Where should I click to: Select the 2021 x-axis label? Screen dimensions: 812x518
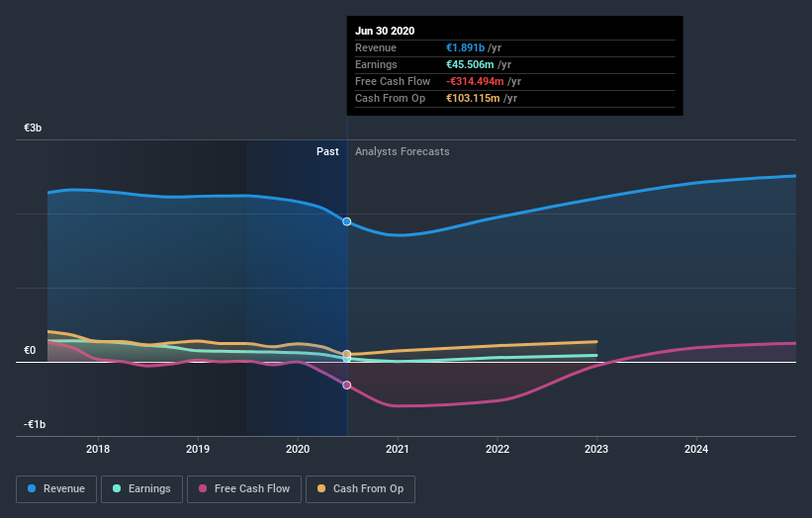398,449
